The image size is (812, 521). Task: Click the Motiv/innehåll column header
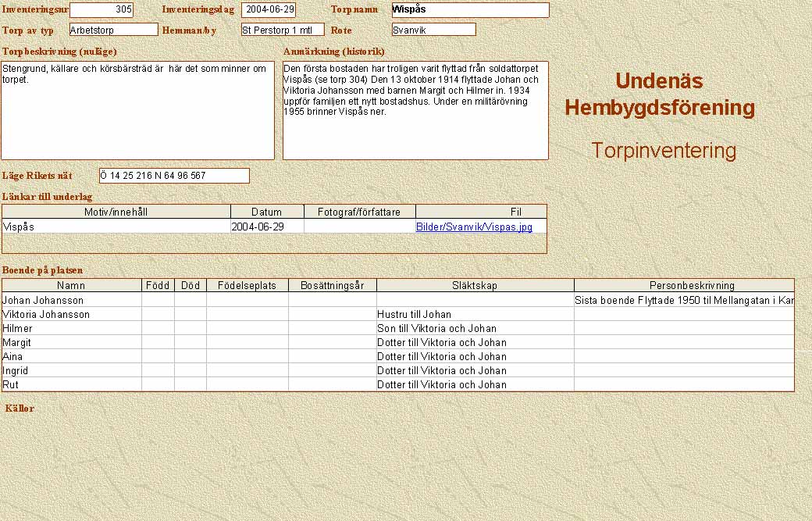coord(116,212)
